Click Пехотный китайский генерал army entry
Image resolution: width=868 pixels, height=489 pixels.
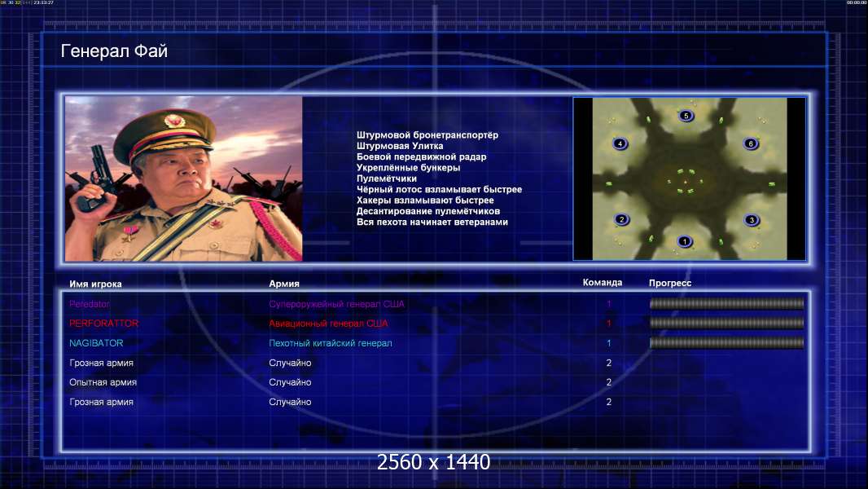(331, 343)
